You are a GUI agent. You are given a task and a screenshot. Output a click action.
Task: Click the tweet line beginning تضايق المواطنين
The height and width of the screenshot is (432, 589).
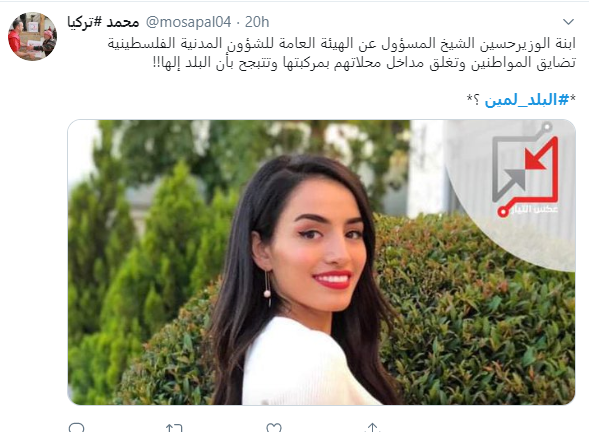[x=364, y=62]
